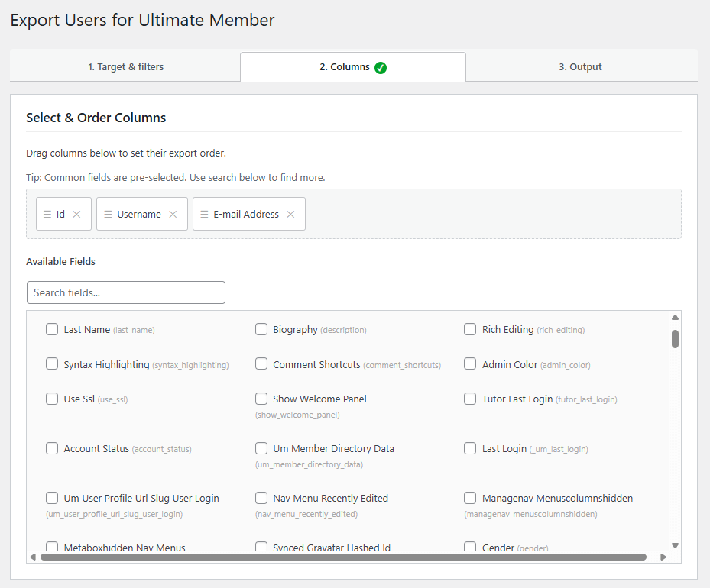Check the Last Name field
710x588 pixels.
pyautogui.click(x=52, y=329)
